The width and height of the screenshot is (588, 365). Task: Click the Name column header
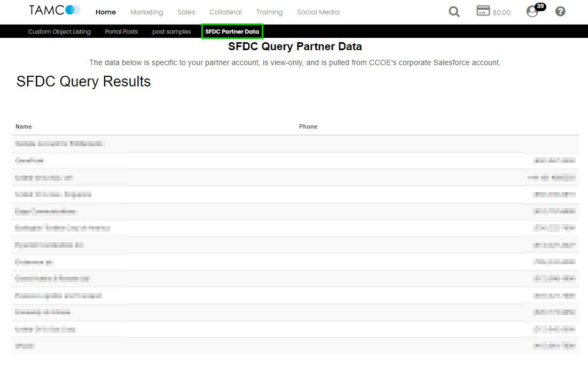(x=23, y=126)
